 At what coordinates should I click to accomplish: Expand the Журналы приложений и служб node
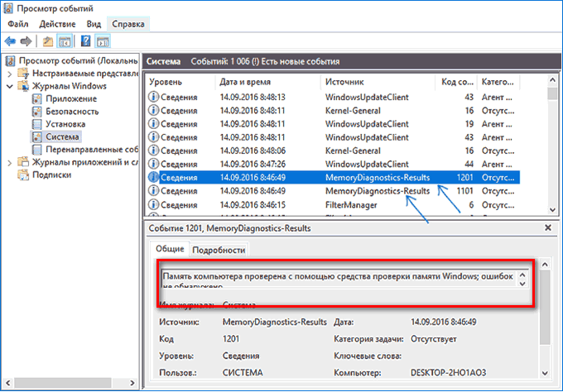click(x=10, y=161)
